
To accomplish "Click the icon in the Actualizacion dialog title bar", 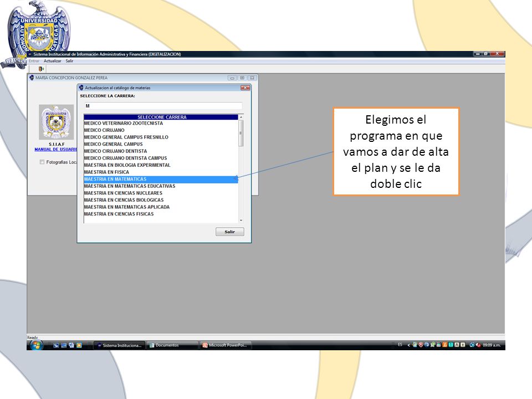I will click(81, 88).
